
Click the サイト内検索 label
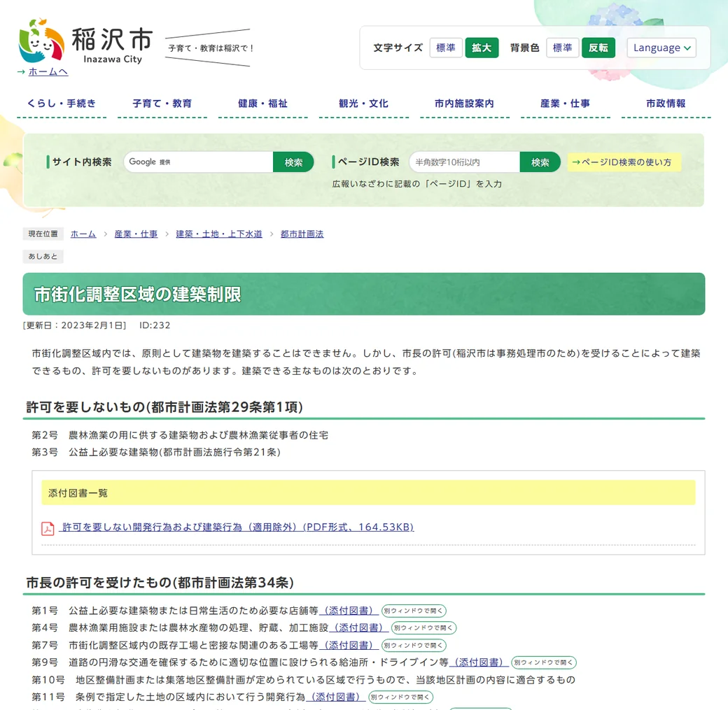pos(82,162)
